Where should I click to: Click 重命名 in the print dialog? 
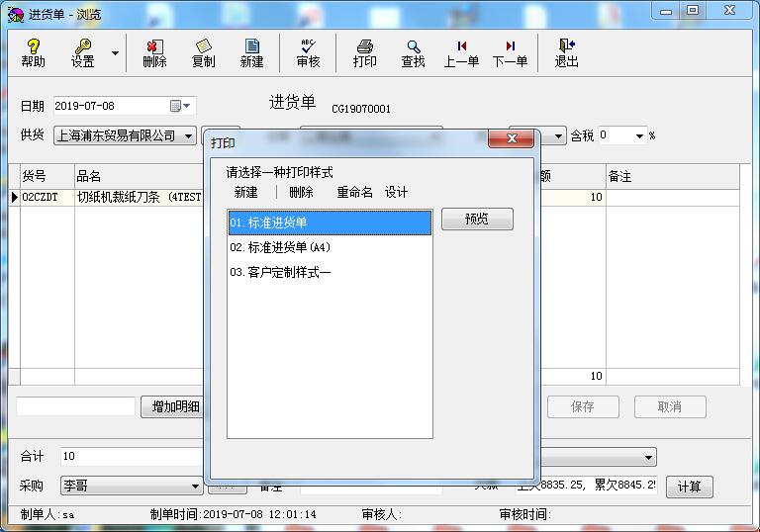pos(354,192)
